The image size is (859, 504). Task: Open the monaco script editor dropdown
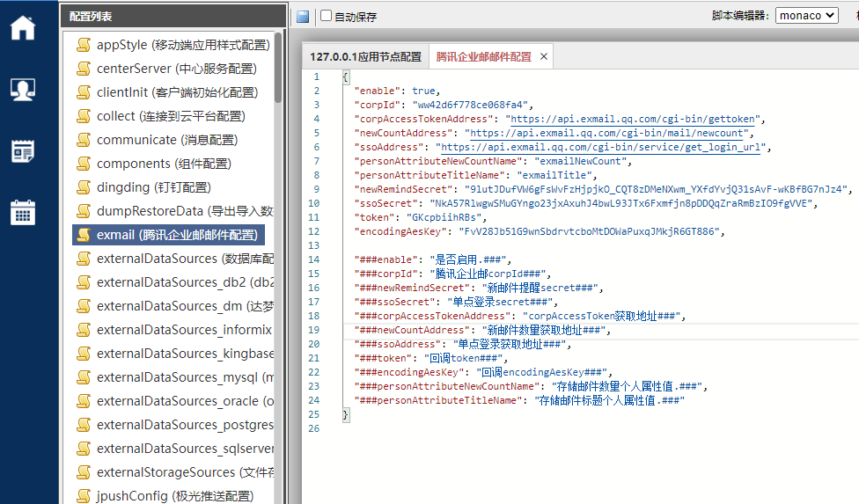[807, 15]
